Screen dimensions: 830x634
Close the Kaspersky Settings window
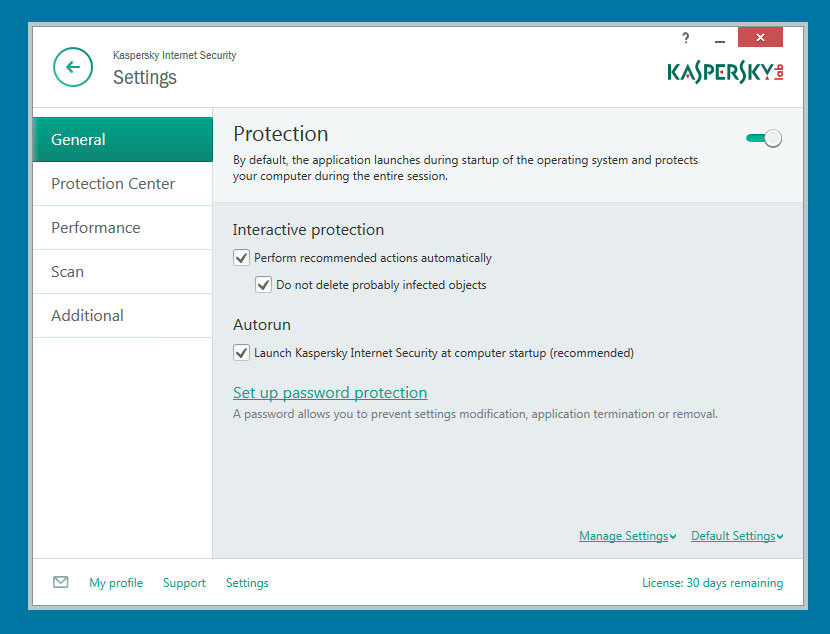click(760, 37)
